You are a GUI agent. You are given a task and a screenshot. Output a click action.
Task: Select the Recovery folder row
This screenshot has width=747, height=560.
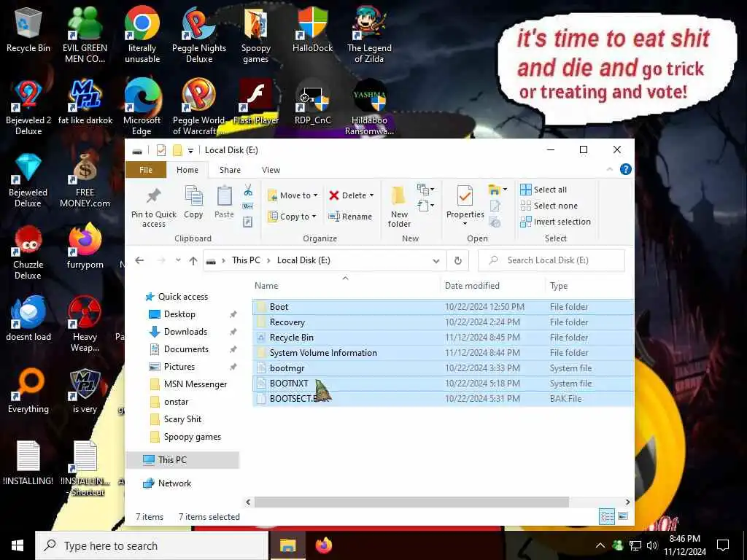pos(443,322)
